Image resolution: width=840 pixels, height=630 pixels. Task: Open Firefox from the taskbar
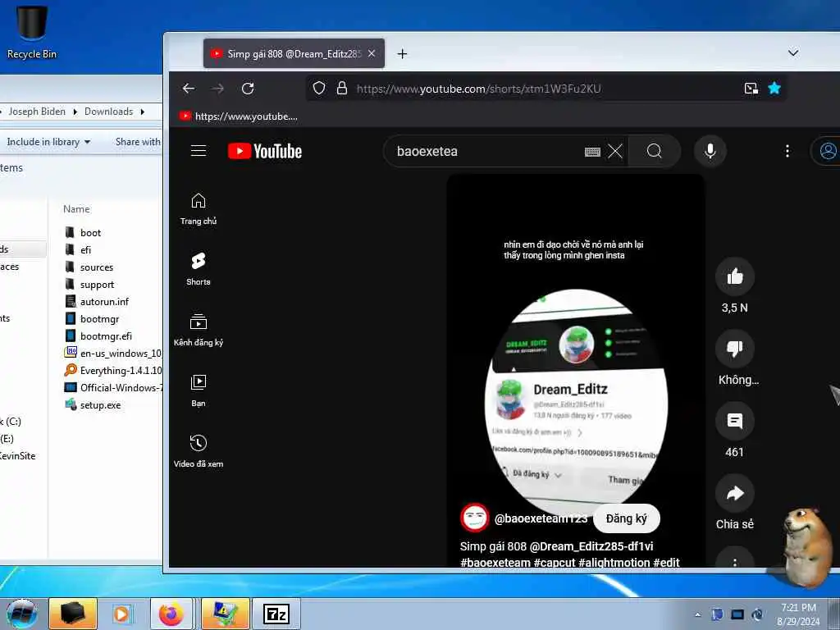171,614
